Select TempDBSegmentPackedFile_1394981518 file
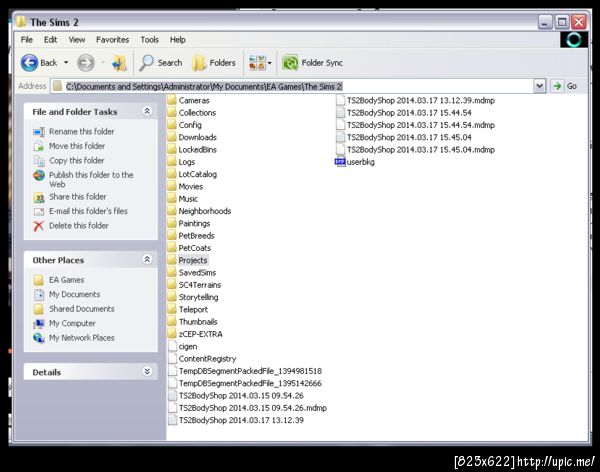Viewport: 600px width, 472px height. point(245,371)
